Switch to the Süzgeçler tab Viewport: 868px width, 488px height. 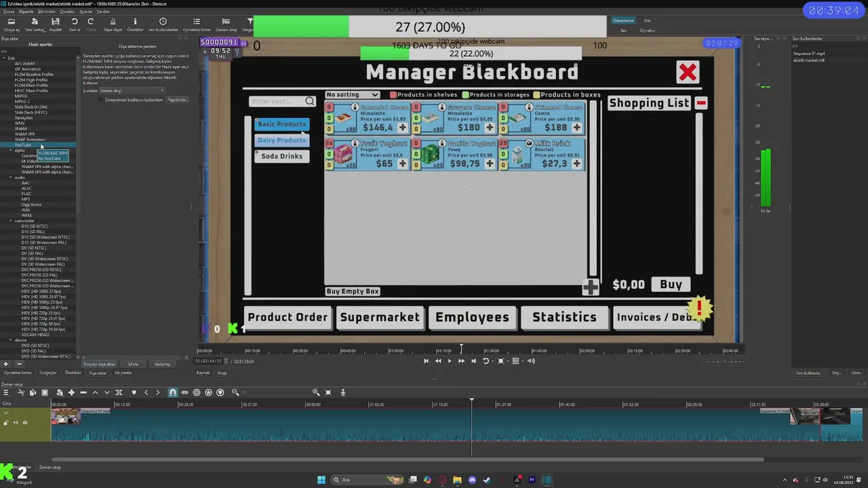(x=48, y=373)
